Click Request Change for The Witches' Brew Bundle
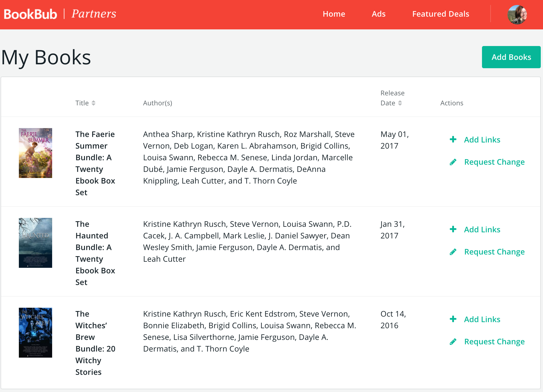543x392 pixels. click(x=494, y=342)
